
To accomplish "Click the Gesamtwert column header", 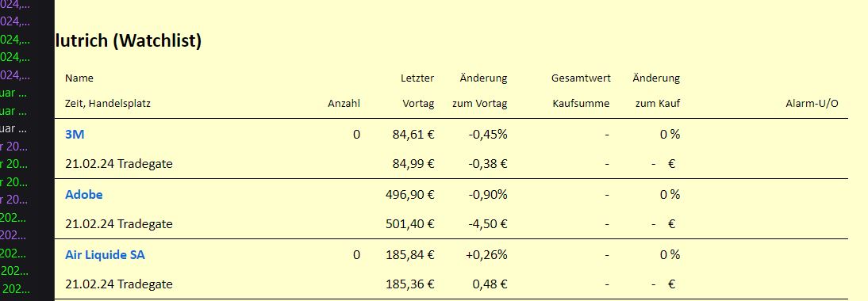I will pyautogui.click(x=582, y=78).
